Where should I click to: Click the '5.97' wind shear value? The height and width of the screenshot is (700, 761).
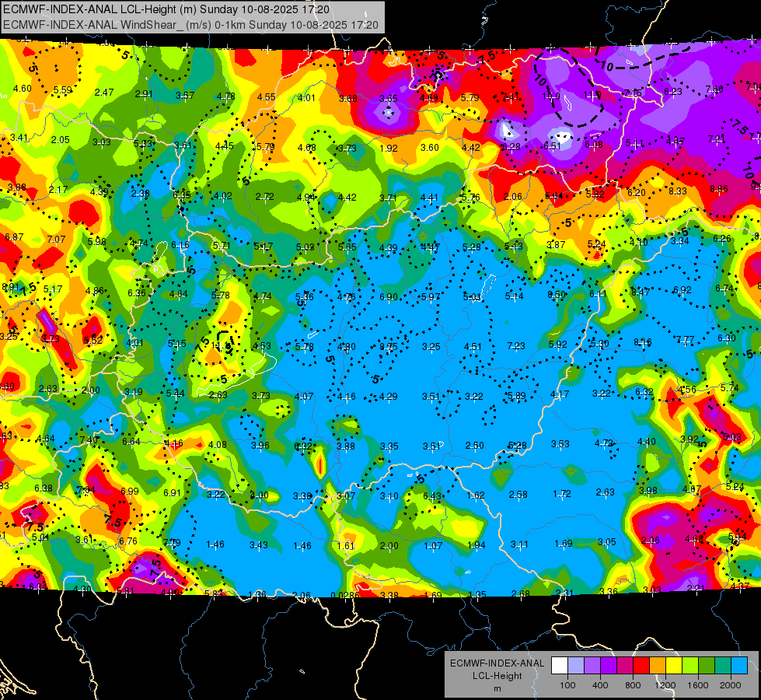431,296
